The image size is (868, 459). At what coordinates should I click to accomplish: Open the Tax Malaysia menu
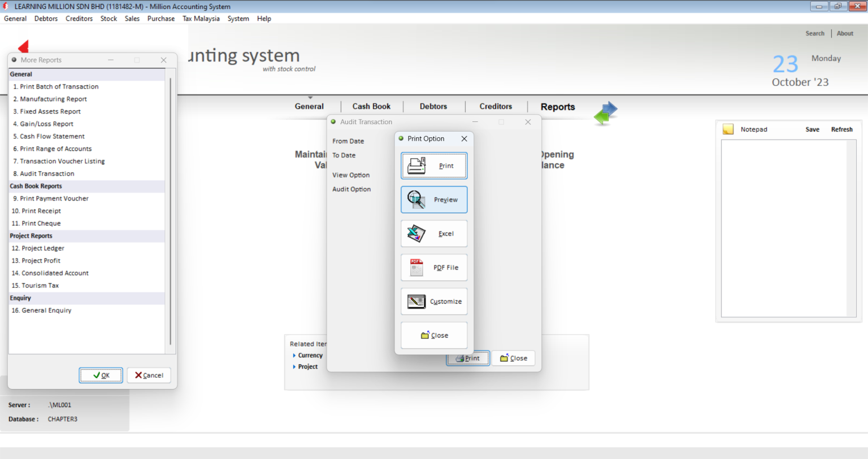pos(201,19)
